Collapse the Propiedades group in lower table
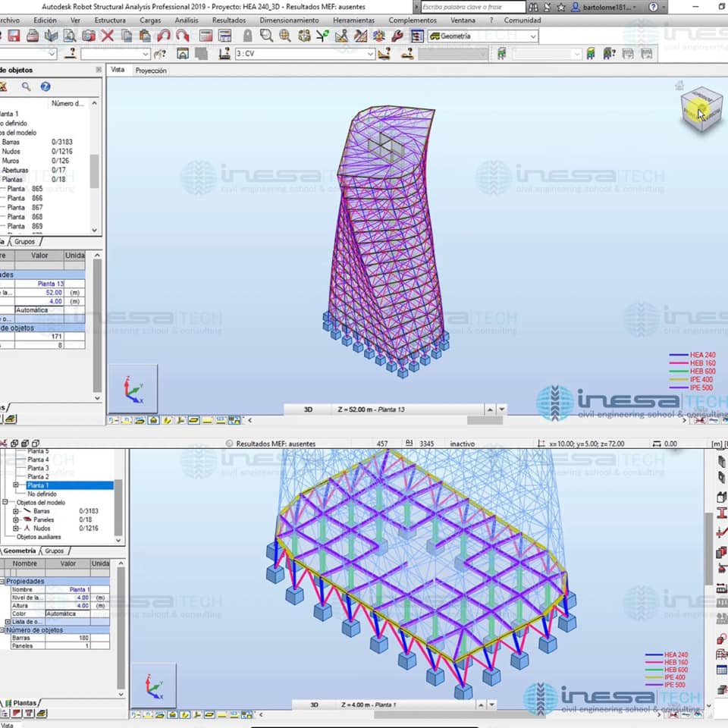 pos(2,582)
